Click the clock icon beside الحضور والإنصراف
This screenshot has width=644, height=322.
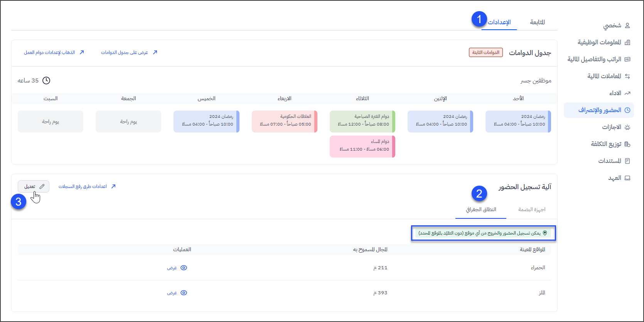pos(627,110)
